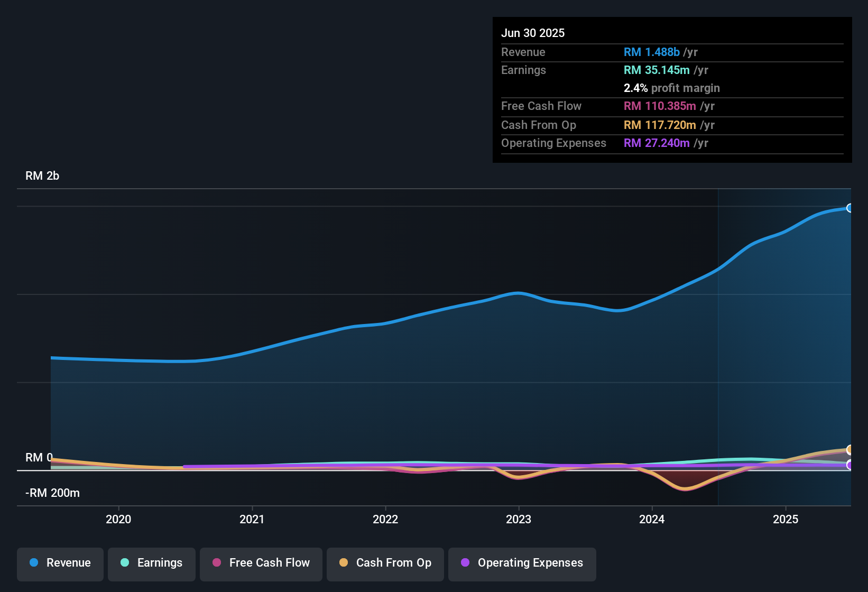The height and width of the screenshot is (592, 868).
Task: Click the 2021 x-axis label
Action: click(252, 519)
